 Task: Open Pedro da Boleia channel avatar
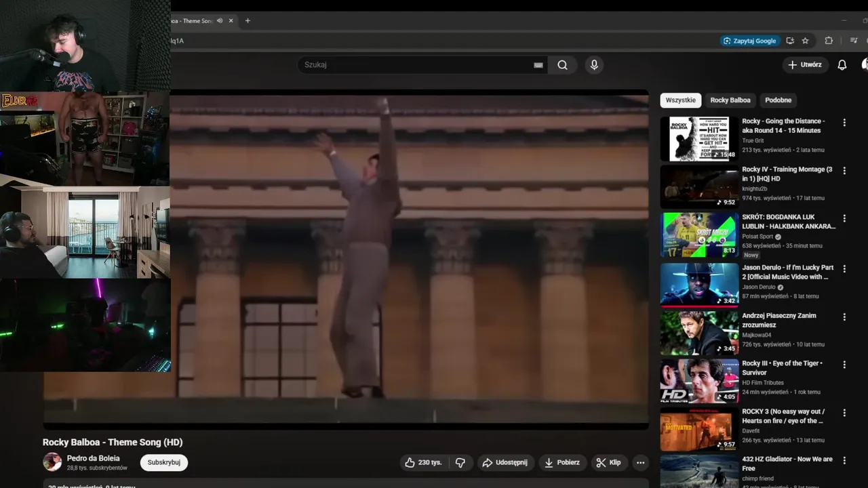(x=52, y=462)
